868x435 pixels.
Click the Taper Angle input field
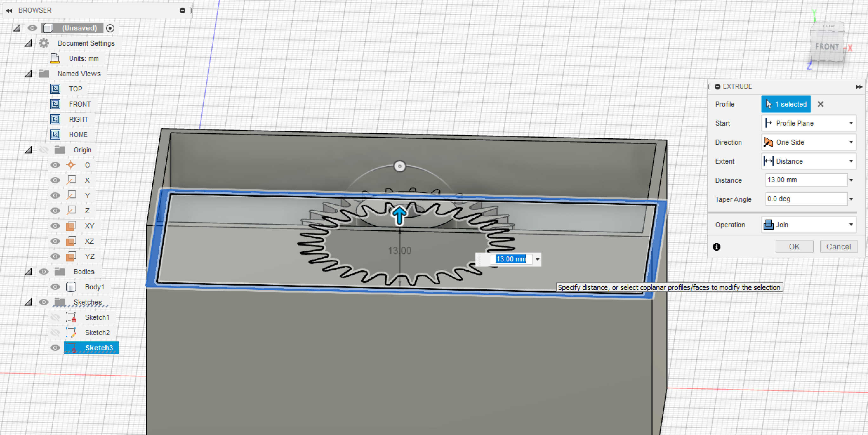[x=805, y=199]
